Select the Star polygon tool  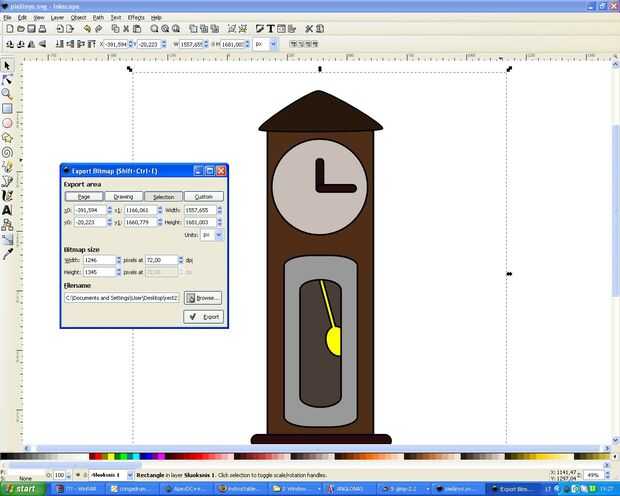(x=7, y=138)
